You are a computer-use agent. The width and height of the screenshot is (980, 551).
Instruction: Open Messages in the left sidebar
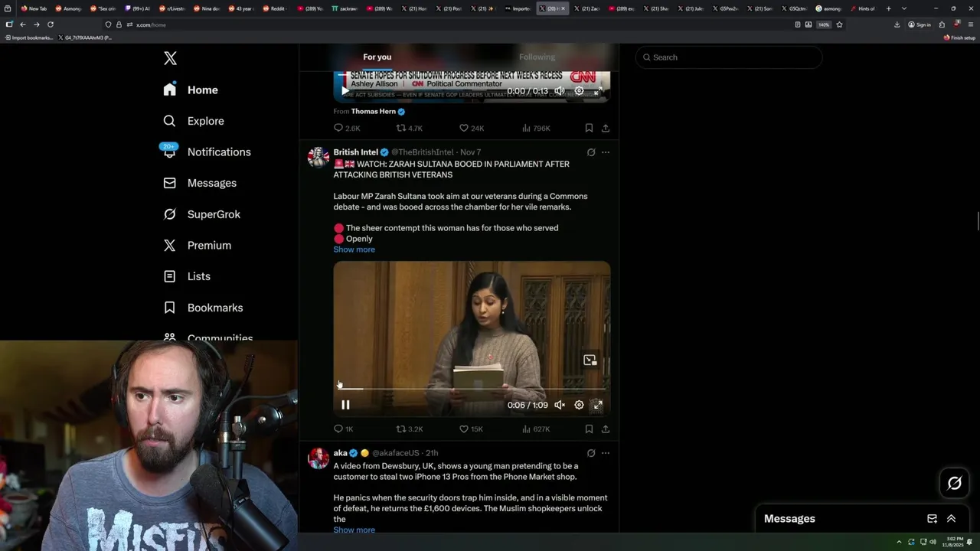[x=200, y=183]
